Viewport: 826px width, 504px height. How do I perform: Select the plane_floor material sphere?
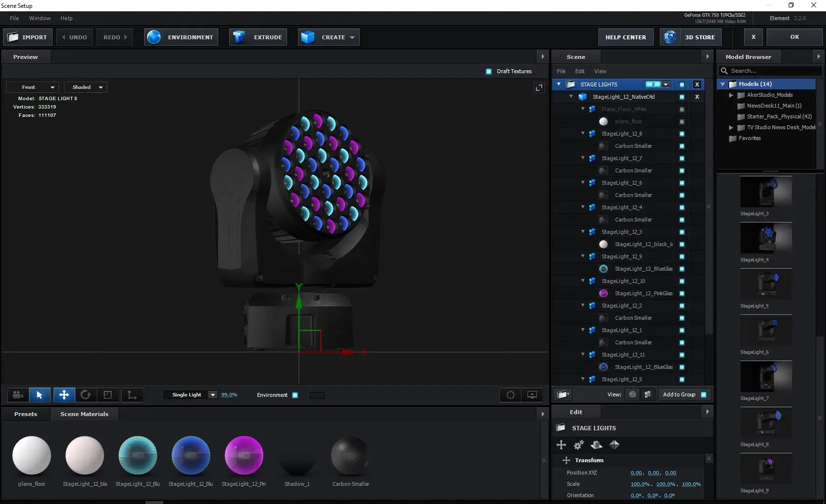(31, 455)
